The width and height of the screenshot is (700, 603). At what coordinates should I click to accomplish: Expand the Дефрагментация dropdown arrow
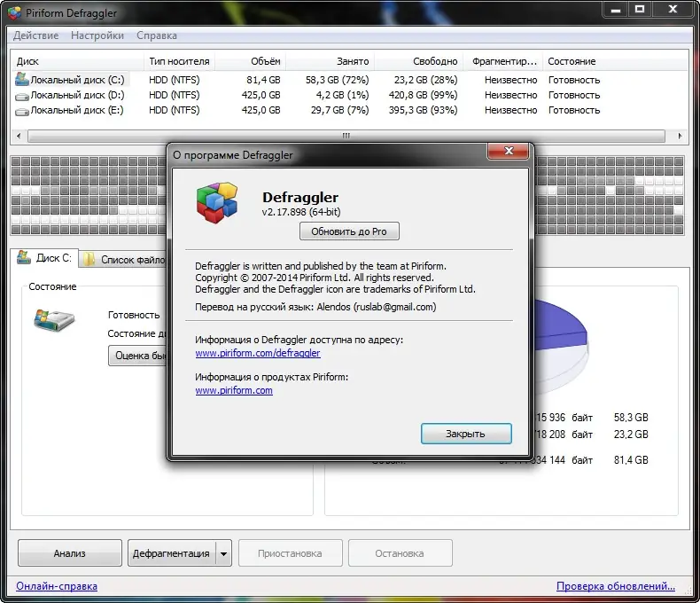[x=223, y=553]
